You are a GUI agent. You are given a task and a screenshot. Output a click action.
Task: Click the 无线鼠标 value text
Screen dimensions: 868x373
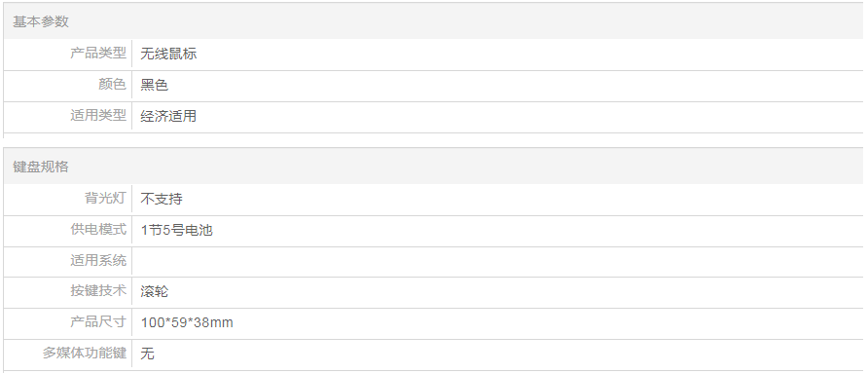[x=168, y=54]
